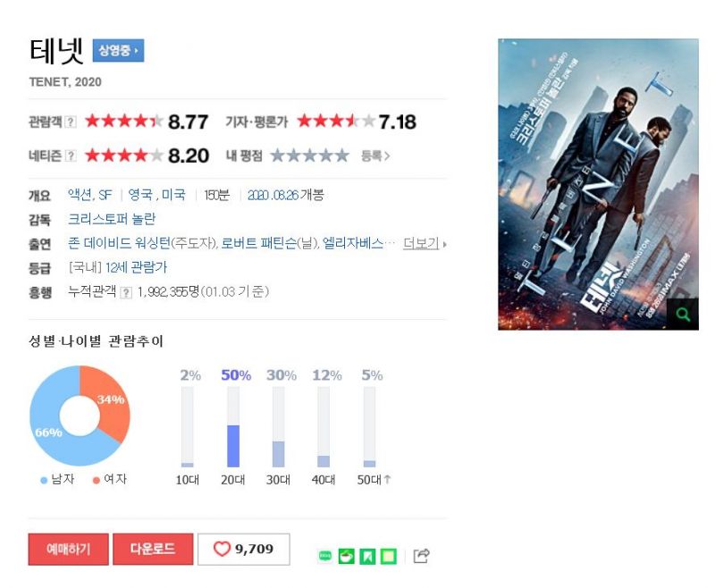Click 등록 to register my rating

[x=375, y=155]
